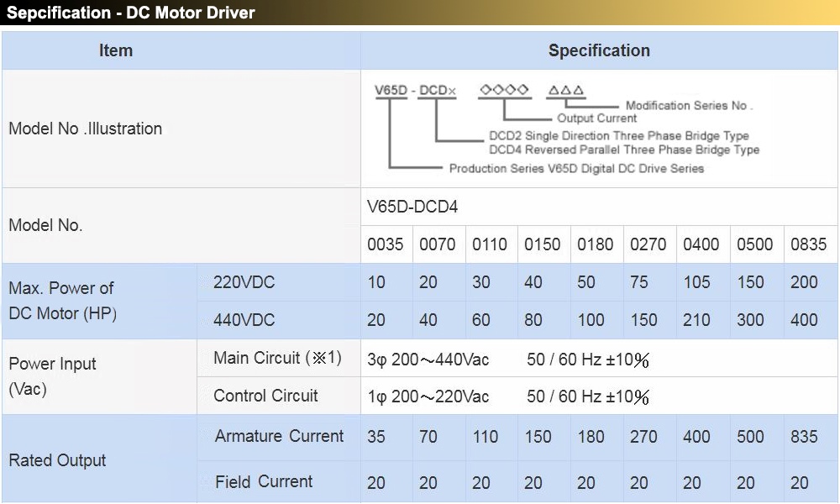Image resolution: width=840 pixels, height=504 pixels.
Task: Click the Control Circuit row label
Action: pos(265,396)
